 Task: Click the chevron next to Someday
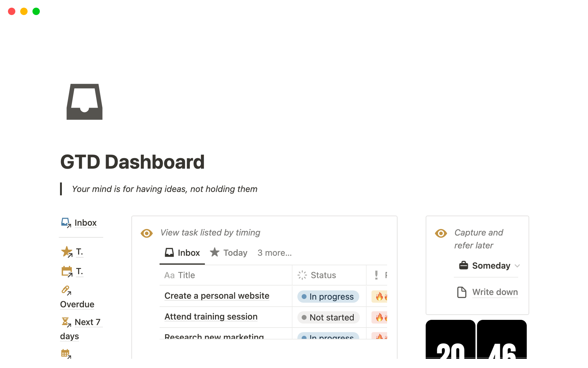(517, 266)
